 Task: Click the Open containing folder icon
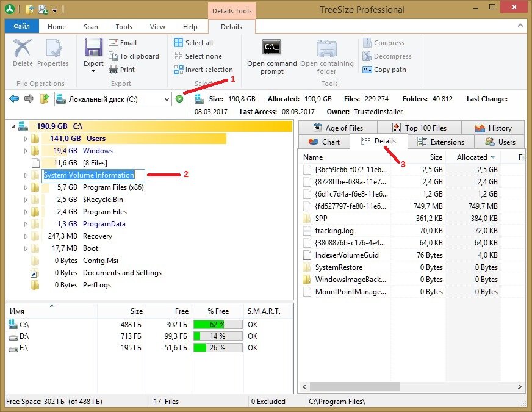click(326, 49)
